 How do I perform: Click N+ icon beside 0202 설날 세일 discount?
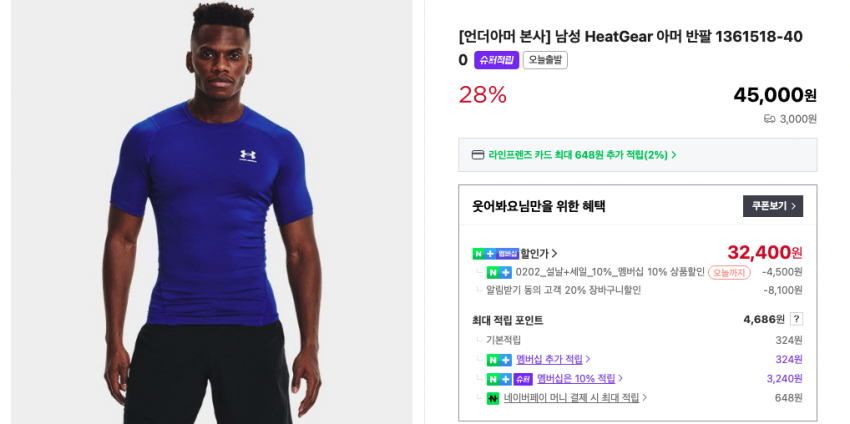point(499,273)
